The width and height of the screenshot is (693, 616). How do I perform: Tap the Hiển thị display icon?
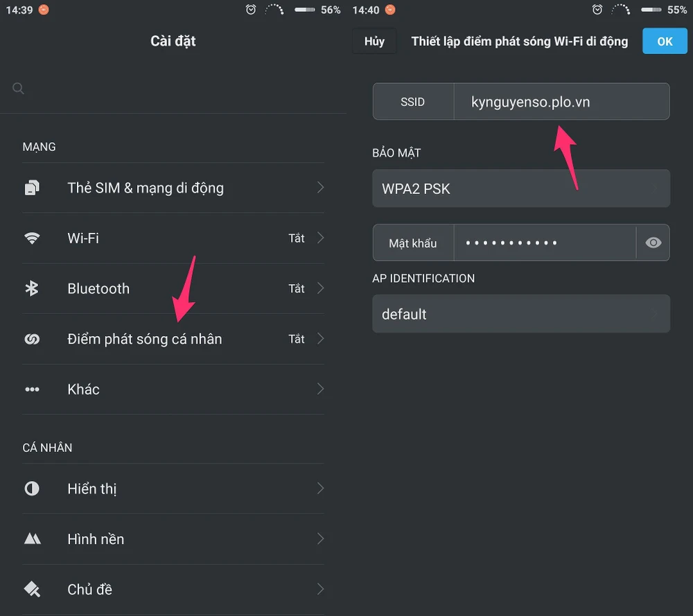tap(32, 489)
